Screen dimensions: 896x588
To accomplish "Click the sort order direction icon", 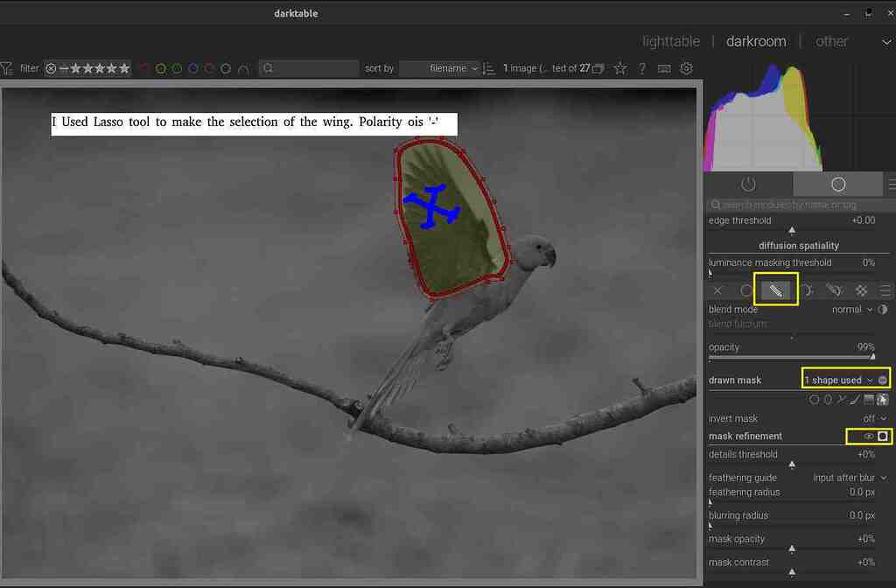I will coord(489,68).
